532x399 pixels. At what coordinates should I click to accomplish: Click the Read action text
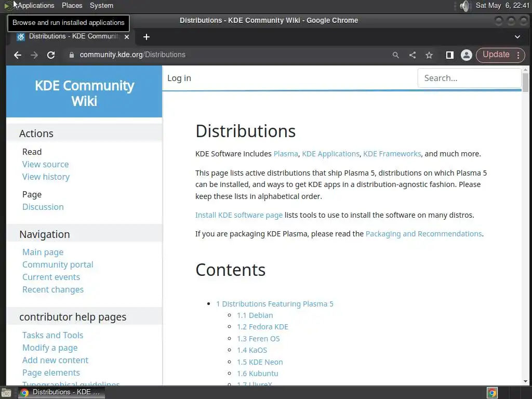pyautogui.click(x=32, y=152)
